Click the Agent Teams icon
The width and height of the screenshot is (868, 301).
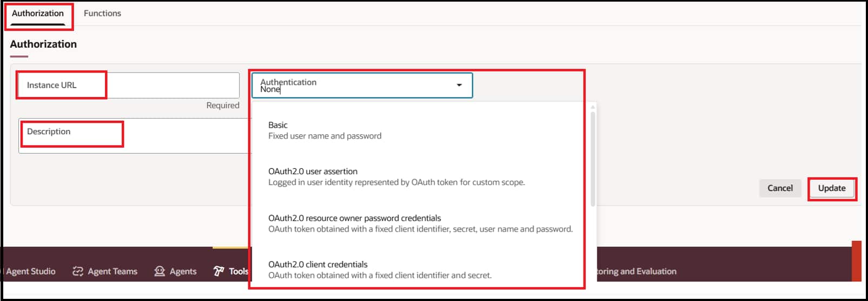(x=78, y=271)
